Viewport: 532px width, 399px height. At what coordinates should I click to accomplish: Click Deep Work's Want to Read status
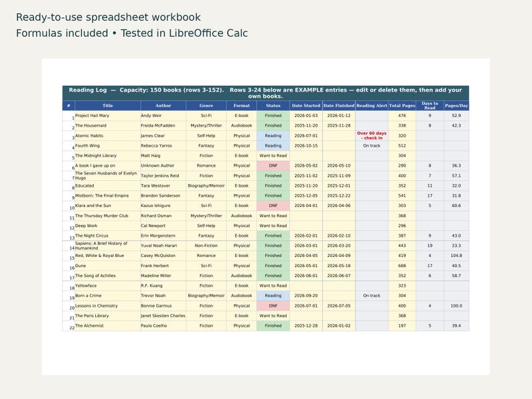point(273,226)
